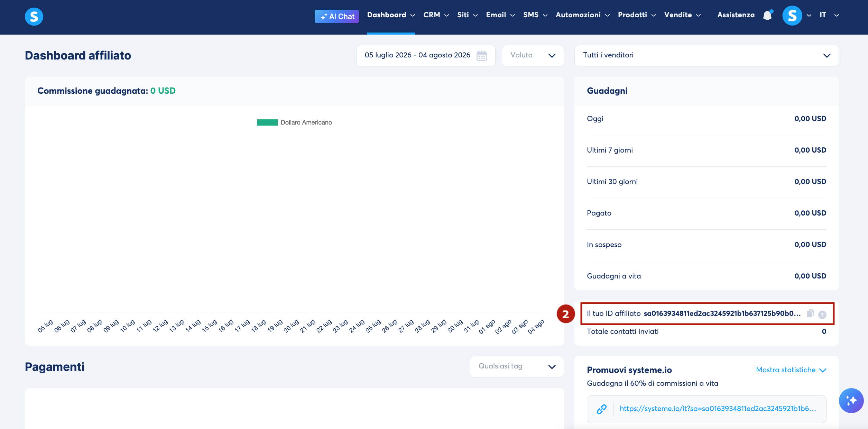Click the Oggi earnings row label
Image resolution: width=868 pixels, height=429 pixels.
click(x=595, y=119)
